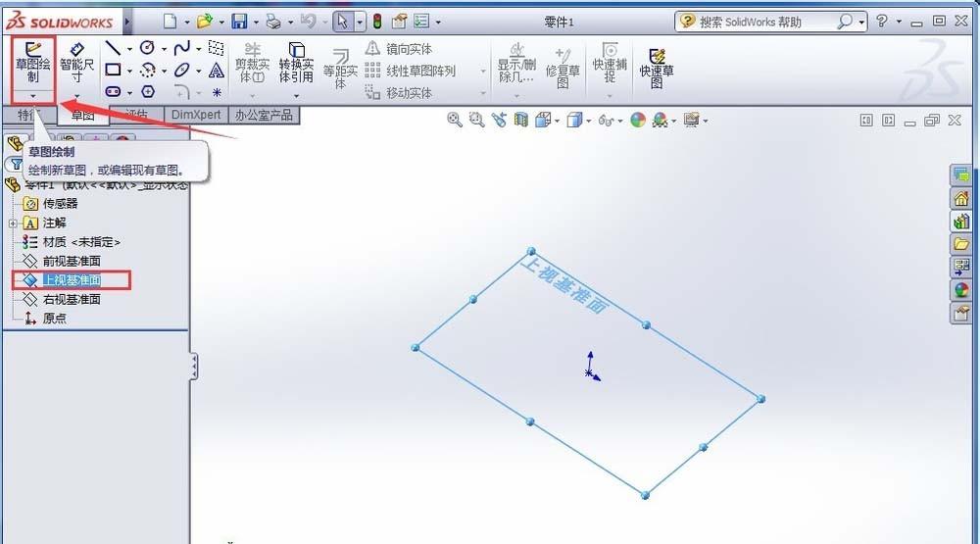Open the dropdown arrow under 转换实体引用
This screenshot has height=544, width=980.
296,96
